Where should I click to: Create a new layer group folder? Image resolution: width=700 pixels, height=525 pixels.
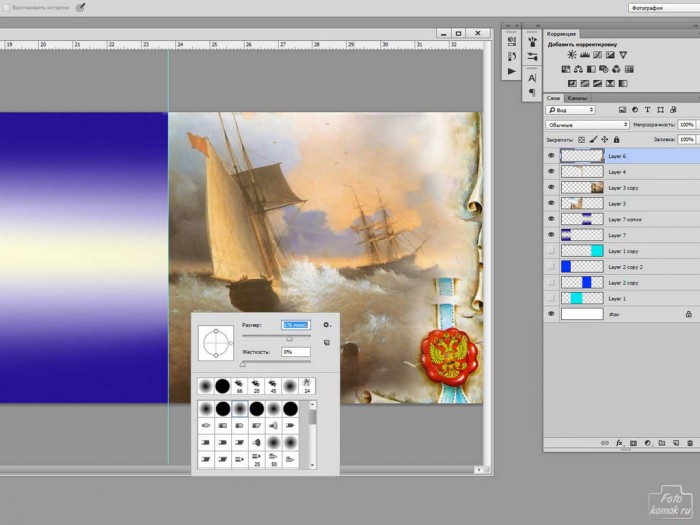[662, 443]
